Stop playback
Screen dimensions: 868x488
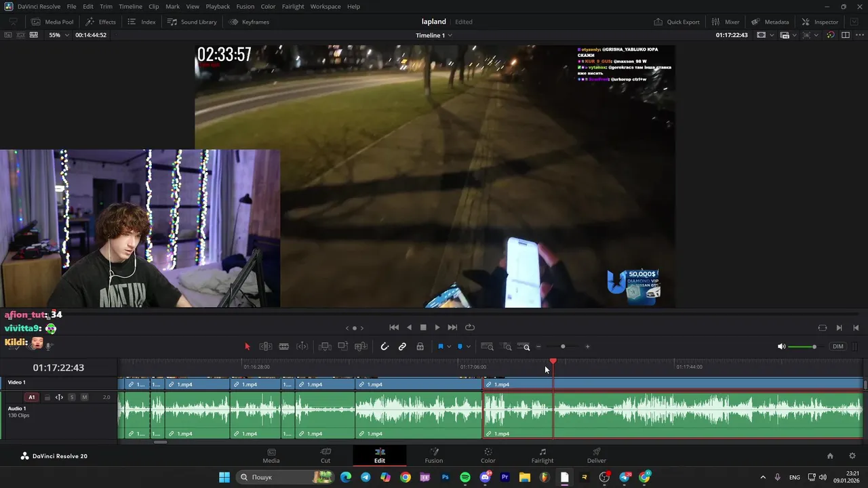423,327
